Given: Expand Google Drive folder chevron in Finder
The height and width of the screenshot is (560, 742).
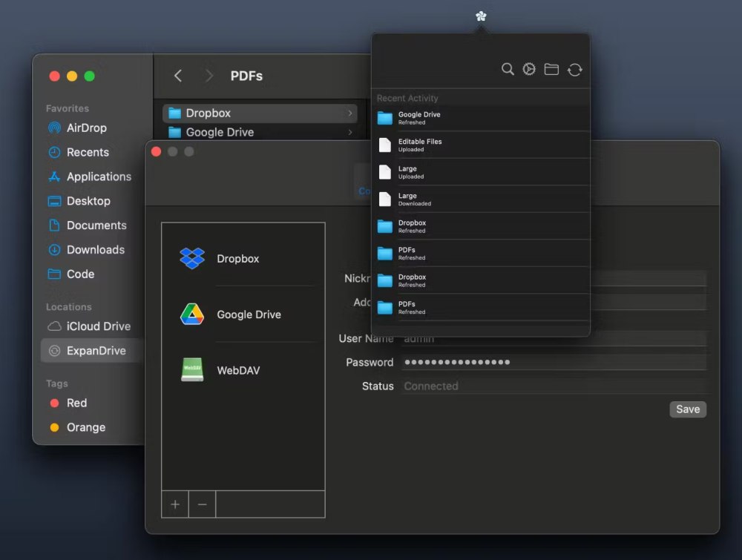Looking at the screenshot, I should coord(349,133).
